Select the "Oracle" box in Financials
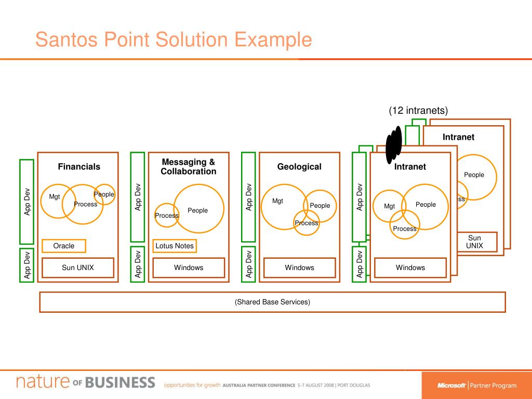Screen dimensions: 532x399 click(64, 246)
